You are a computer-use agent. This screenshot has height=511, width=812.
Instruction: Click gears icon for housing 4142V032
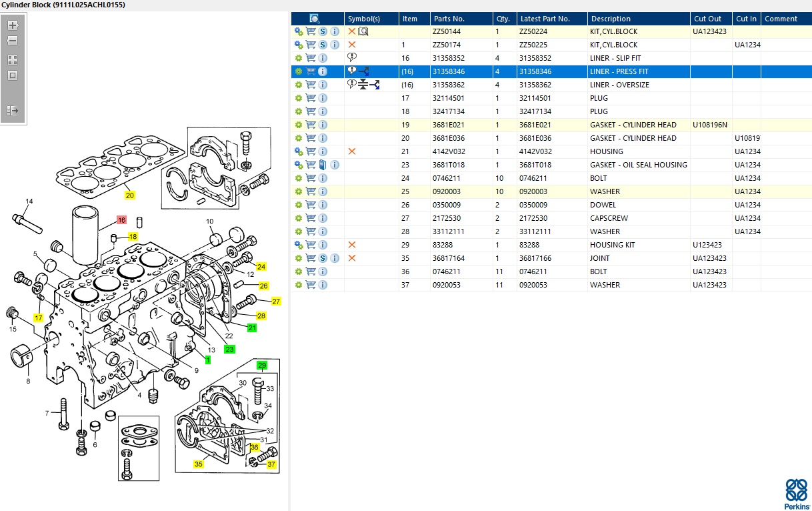(299, 151)
